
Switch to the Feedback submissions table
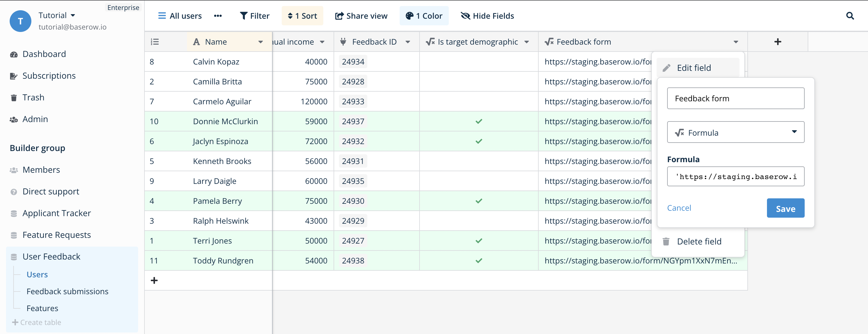click(67, 291)
